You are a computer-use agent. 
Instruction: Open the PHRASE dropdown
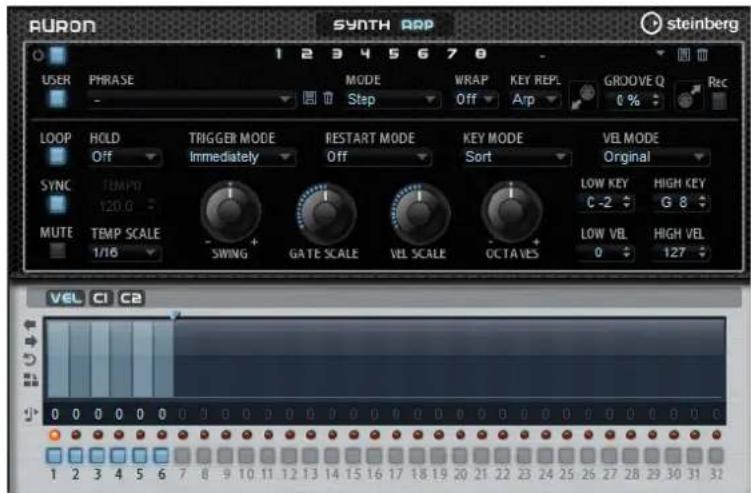[x=191, y=100]
